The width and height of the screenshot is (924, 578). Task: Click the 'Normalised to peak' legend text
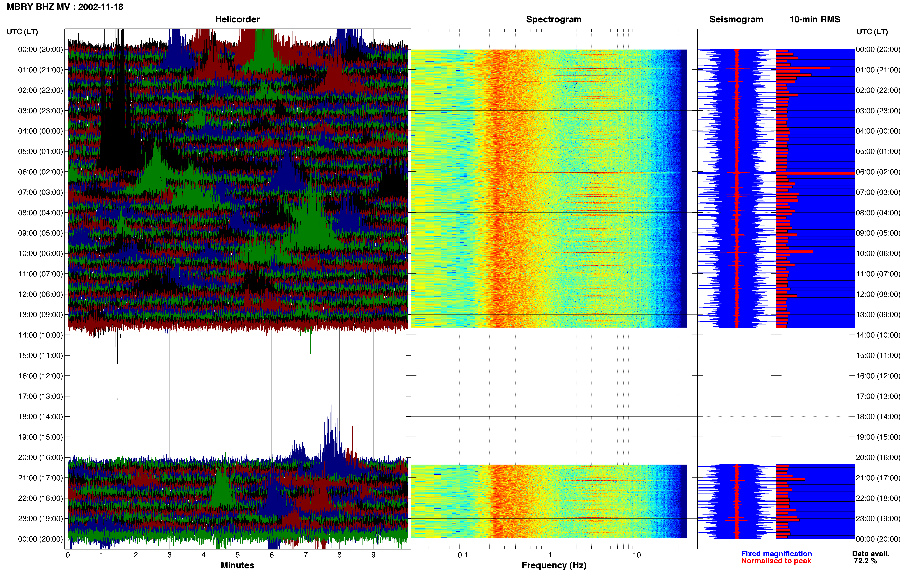click(x=776, y=561)
